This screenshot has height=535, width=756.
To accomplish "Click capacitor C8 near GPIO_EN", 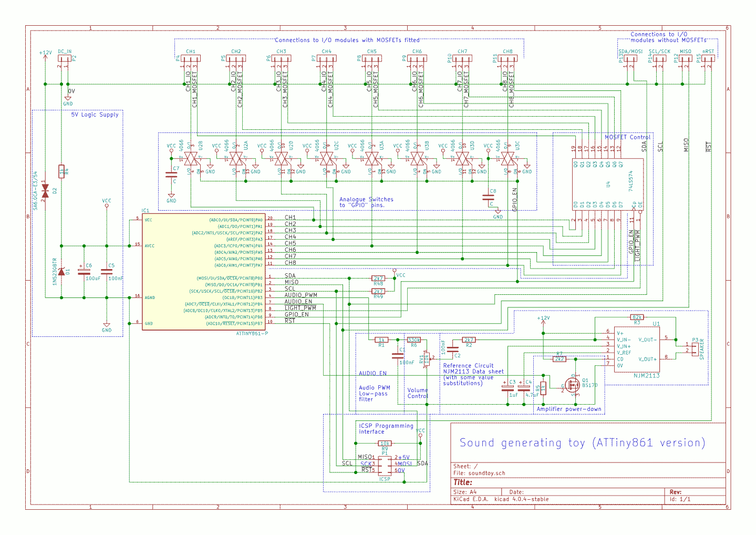I will click(489, 197).
